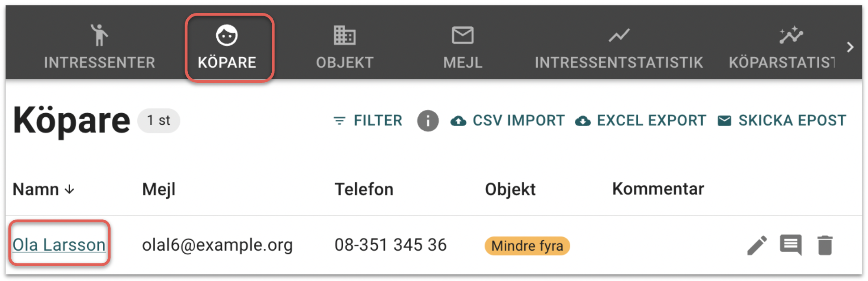Click the cloud download icon for Excel Export
Viewport: 868px width, 281px height.
coord(582,121)
